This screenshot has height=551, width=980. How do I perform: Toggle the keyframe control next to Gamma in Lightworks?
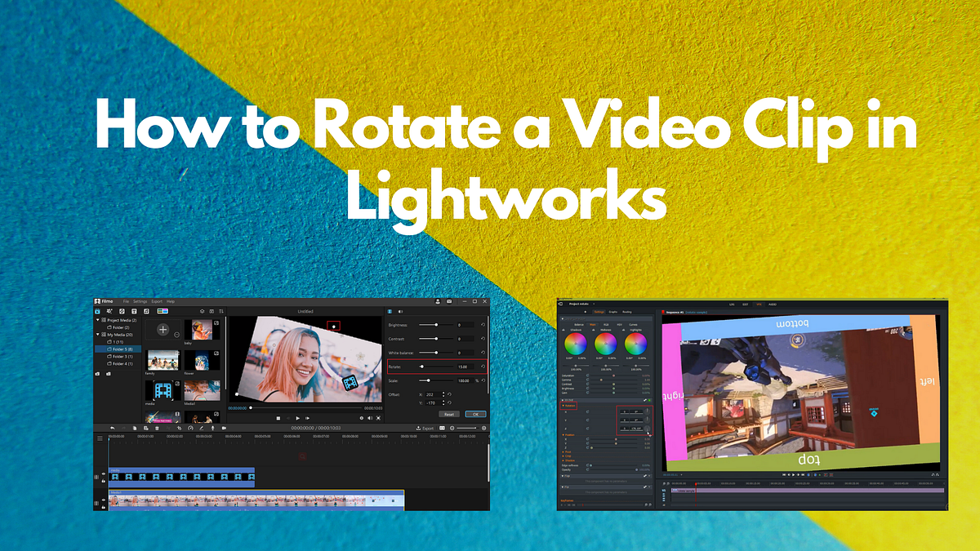click(588, 379)
